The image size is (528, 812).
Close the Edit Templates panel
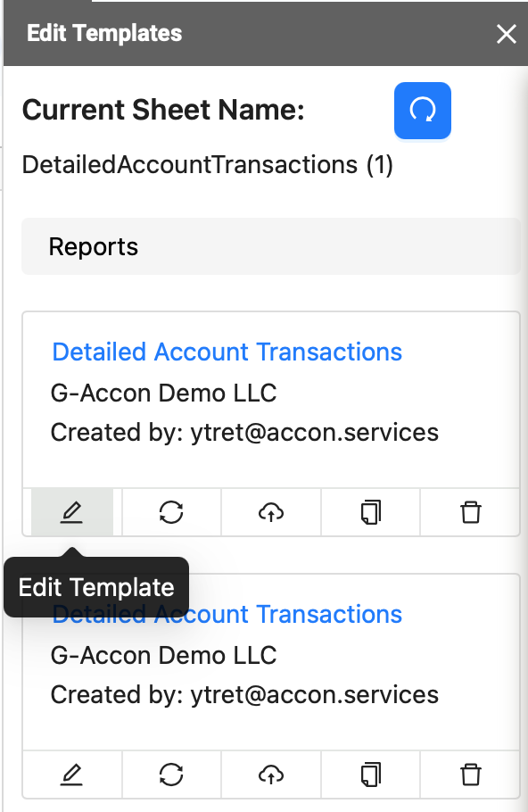pyautogui.click(x=506, y=34)
